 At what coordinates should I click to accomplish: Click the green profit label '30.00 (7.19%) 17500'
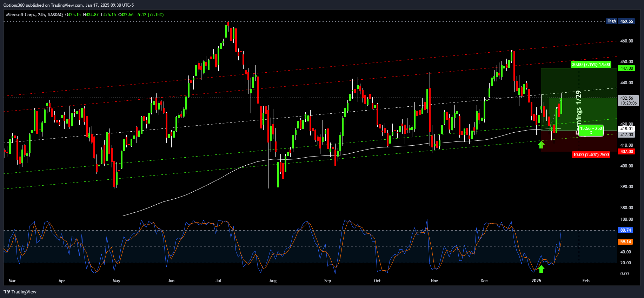[591, 65]
